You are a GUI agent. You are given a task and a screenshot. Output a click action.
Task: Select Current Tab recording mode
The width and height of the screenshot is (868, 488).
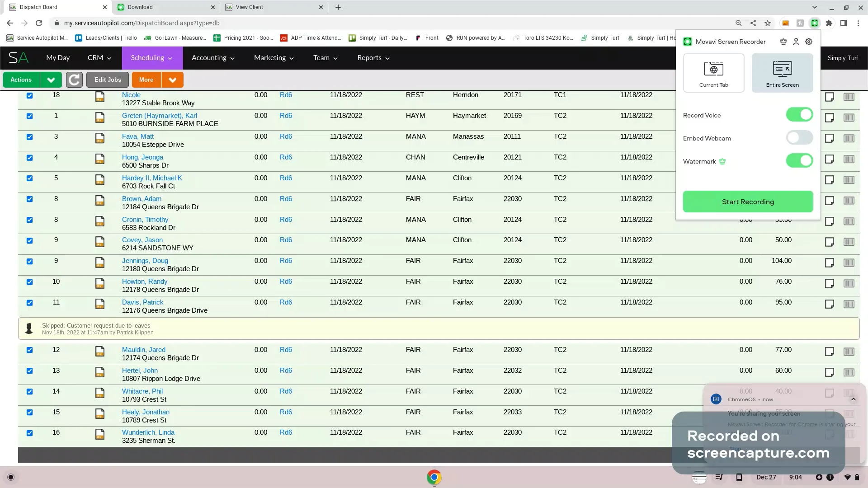713,72
